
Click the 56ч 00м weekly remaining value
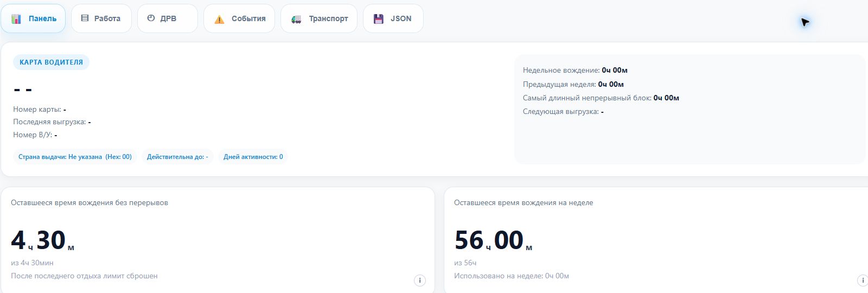tap(493, 240)
